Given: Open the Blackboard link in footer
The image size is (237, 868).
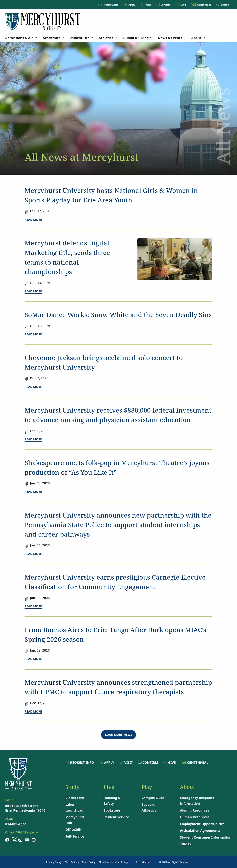Looking at the screenshot, I should pyautogui.click(x=74, y=798).
